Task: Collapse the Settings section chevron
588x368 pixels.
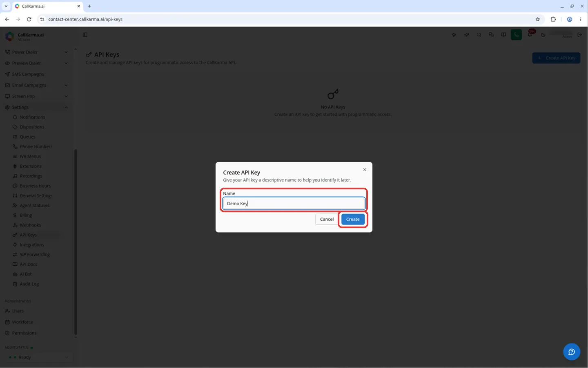Action: (66, 107)
